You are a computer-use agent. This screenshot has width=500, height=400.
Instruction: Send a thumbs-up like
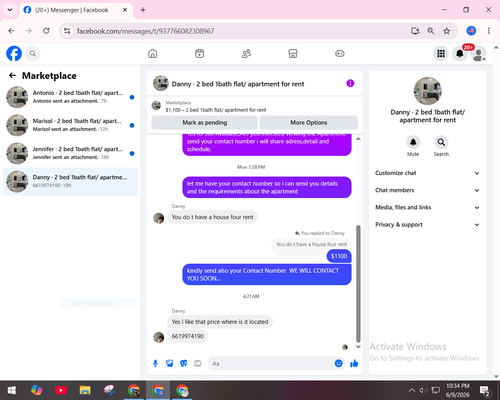(x=354, y=363)
